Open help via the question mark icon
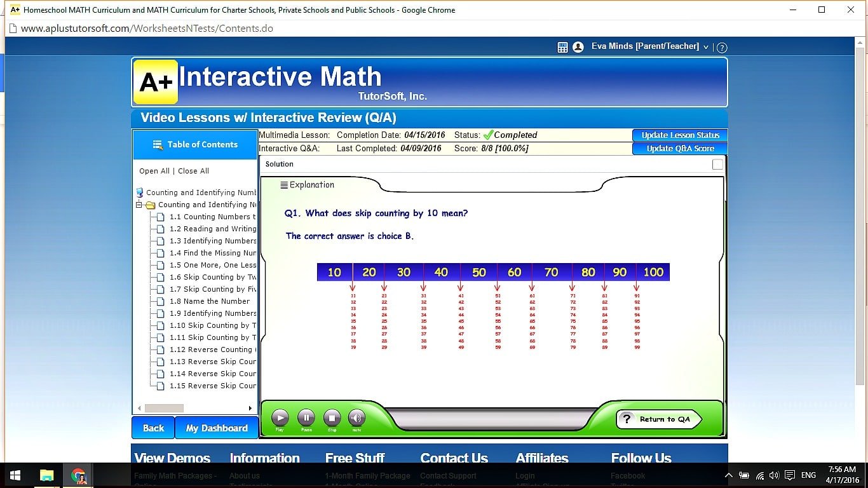 point(722,46)
